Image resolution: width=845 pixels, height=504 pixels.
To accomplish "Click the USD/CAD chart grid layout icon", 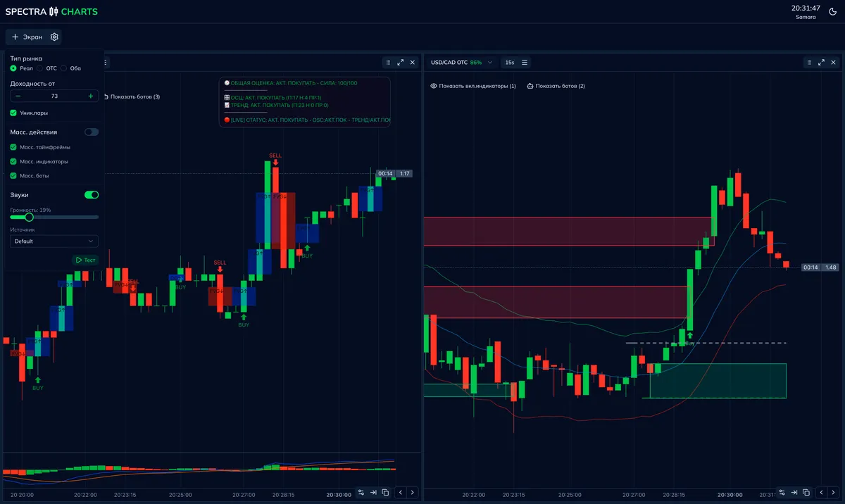I will 809,63.
